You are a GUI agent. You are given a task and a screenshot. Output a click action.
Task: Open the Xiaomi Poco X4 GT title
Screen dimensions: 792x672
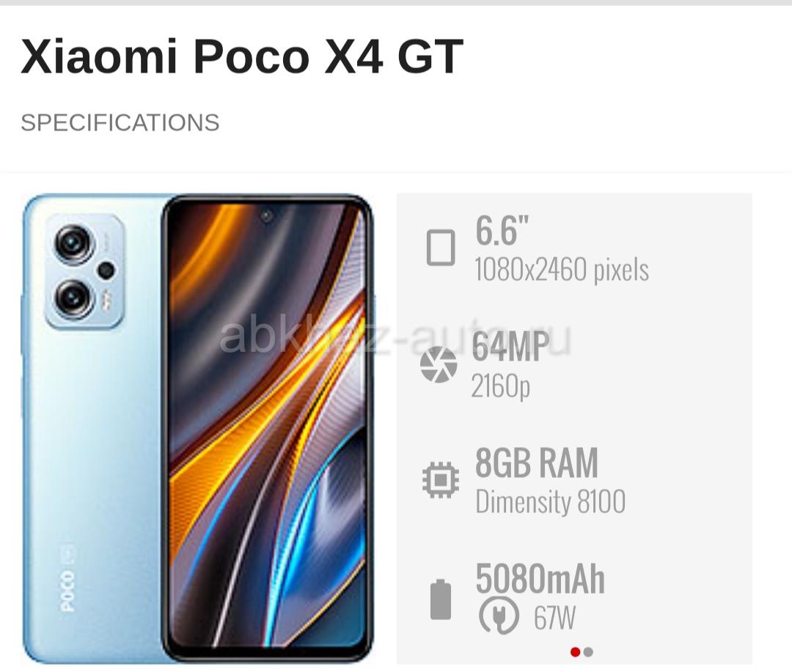click(242, 56)
